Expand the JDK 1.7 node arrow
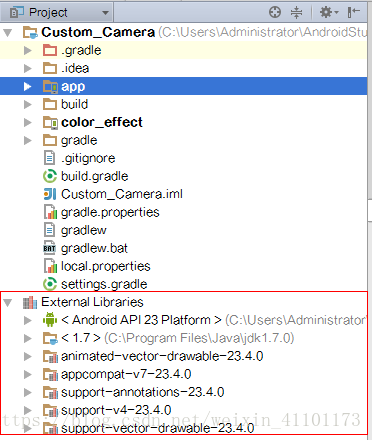This screenshot has width=372, height=440. click(x=28, y=338)
